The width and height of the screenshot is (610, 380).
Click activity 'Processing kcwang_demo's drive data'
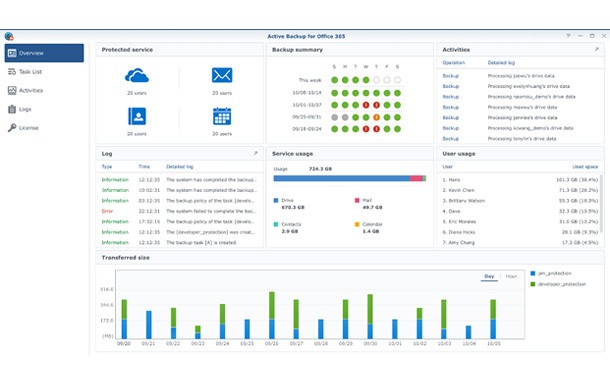pos(531,128)
